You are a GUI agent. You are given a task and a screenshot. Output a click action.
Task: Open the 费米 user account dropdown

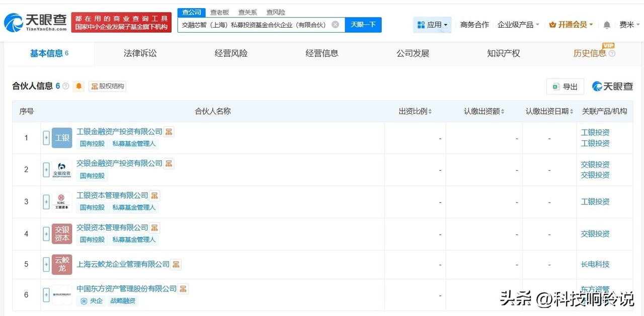629,25
